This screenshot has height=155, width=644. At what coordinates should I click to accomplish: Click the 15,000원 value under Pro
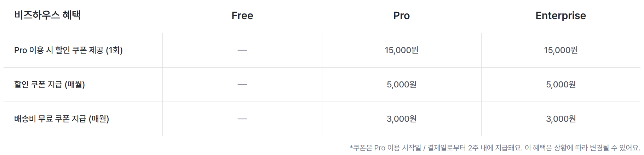click(x=402, y=50)
